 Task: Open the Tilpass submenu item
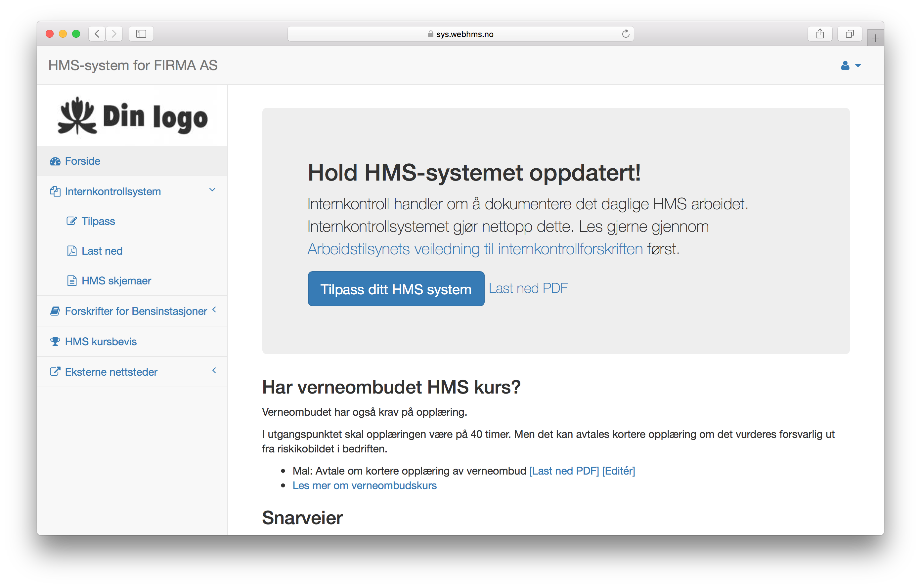(98, 221)
